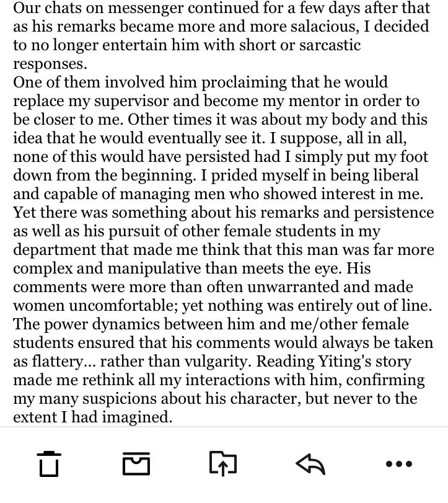
Task: Click the word "dynamics" in the text
Action: 125,324
